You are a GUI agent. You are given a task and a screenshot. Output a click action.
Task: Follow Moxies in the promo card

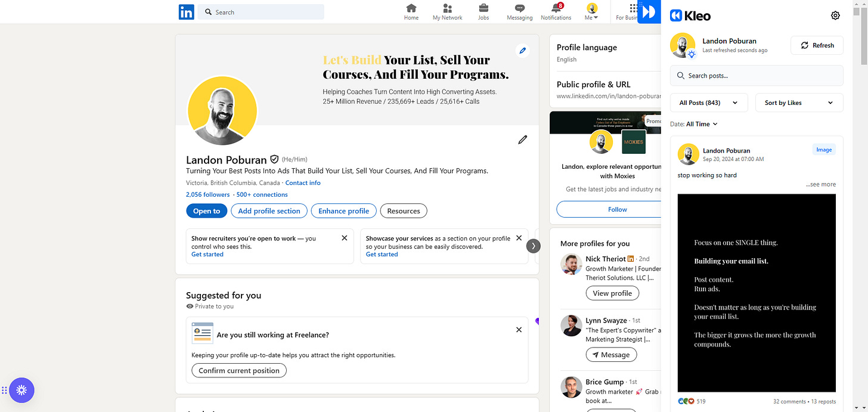pos(609,209)
